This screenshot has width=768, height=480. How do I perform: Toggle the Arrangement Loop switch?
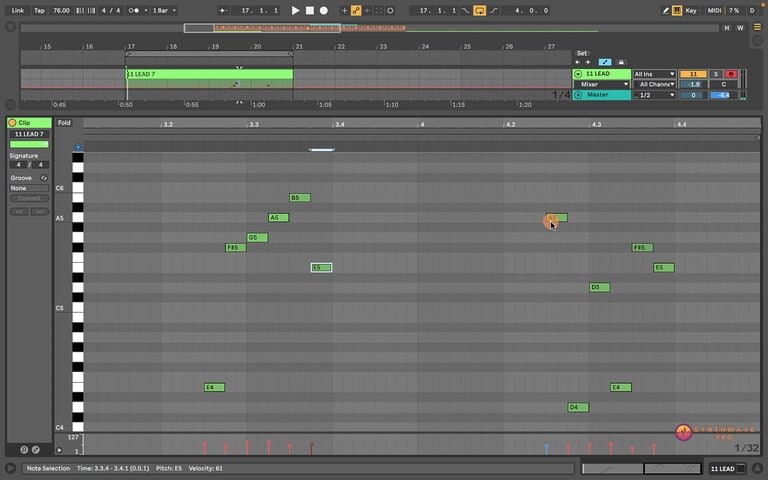[480, 10]
